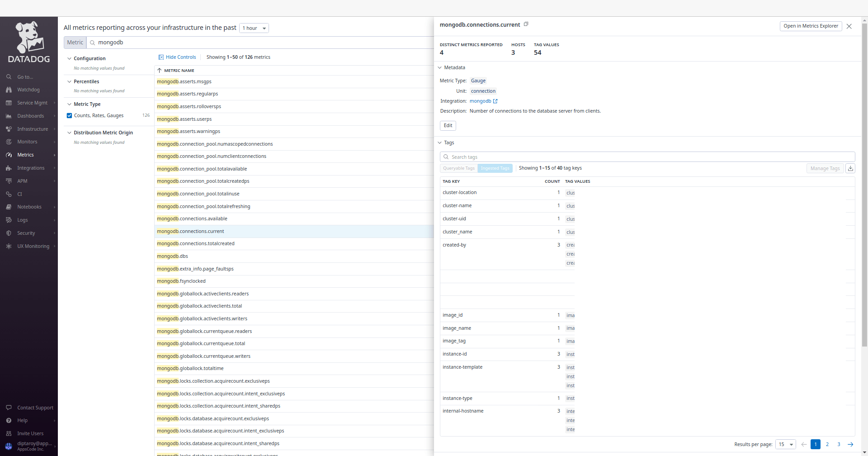Collapse the Metadata section
The width and height of the screenshot is (868, 456).
point(440,67)
